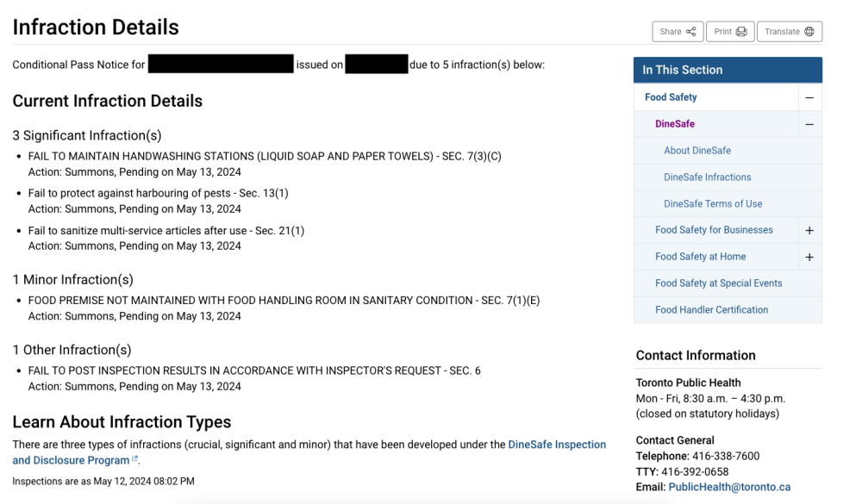Click the Print button
862x504 pixels.
[730, 32]
